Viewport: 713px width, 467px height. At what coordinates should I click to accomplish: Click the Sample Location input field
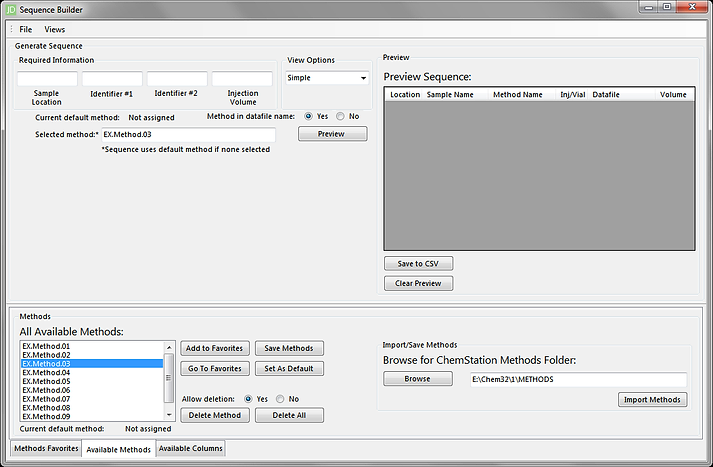pyautogui.click(x=47, y=79)
